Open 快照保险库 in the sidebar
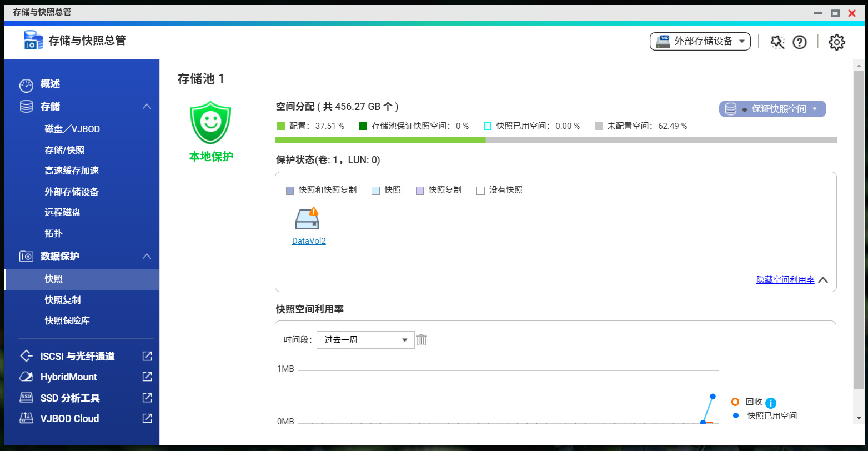The width and height of the screenshot is (868, 451). (x=67, y=320)
